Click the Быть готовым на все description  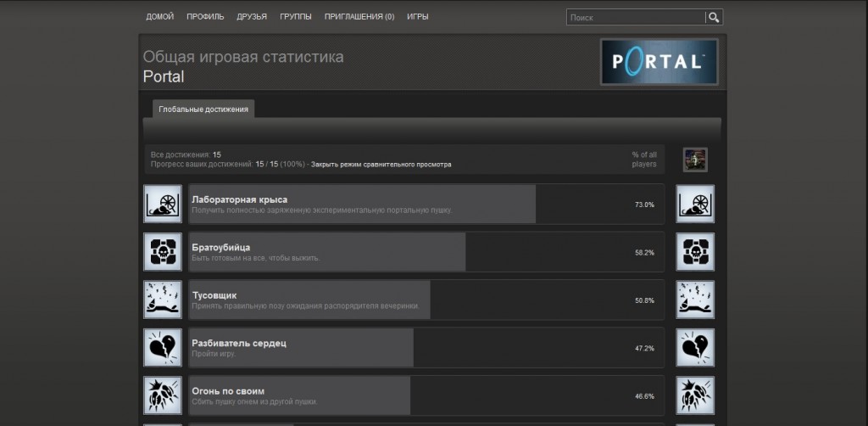(x=256, y=258)
